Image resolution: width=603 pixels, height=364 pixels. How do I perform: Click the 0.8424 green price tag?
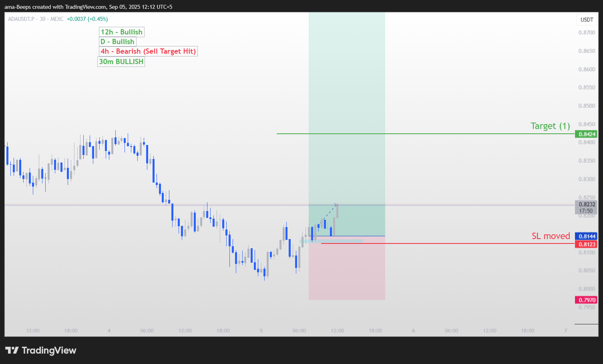(586, 134)
